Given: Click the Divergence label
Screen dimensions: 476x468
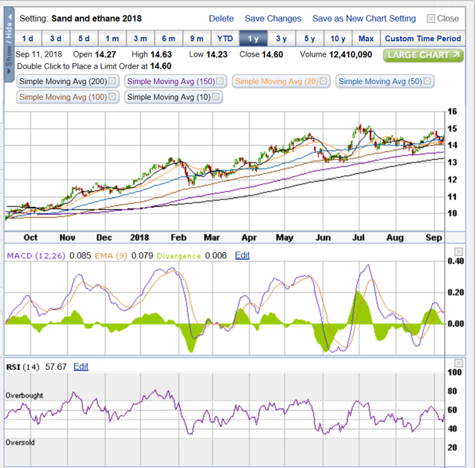Looking at the screenshot, I should pos(178,256).
